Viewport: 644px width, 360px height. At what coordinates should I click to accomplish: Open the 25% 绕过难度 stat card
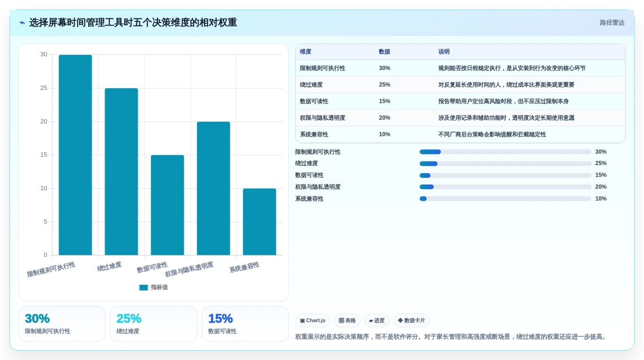tap(154, 324)
